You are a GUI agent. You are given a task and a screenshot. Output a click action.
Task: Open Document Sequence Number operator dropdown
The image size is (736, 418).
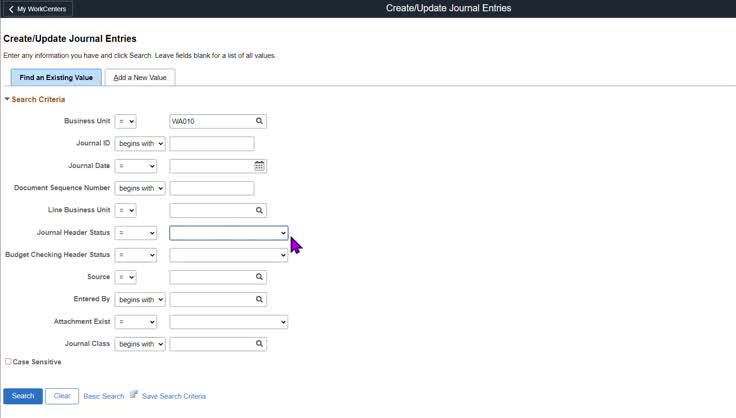coord(140,188)
